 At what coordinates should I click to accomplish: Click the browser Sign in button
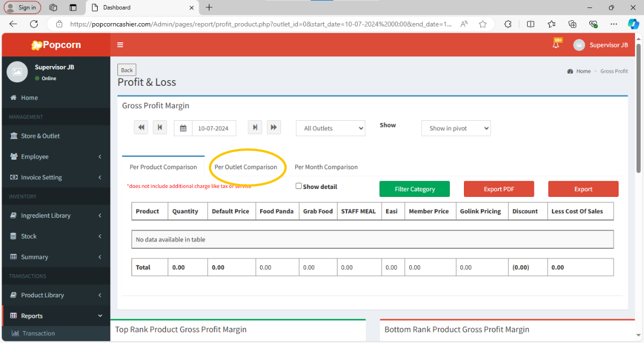(23, 7)
